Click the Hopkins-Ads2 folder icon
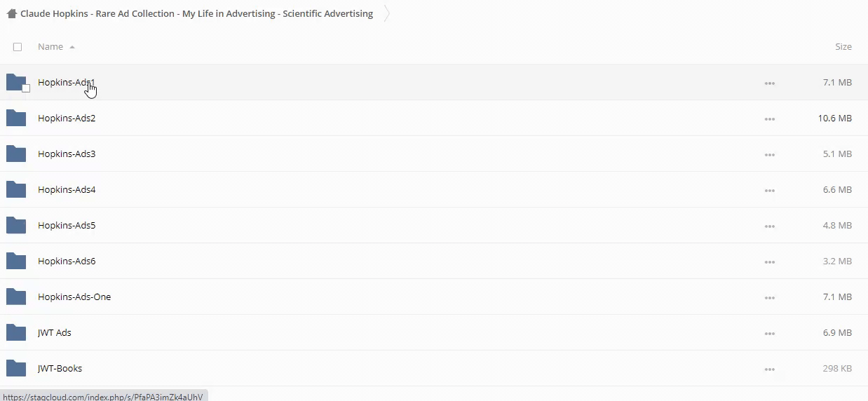868x401 pixels. coord(16,118)
